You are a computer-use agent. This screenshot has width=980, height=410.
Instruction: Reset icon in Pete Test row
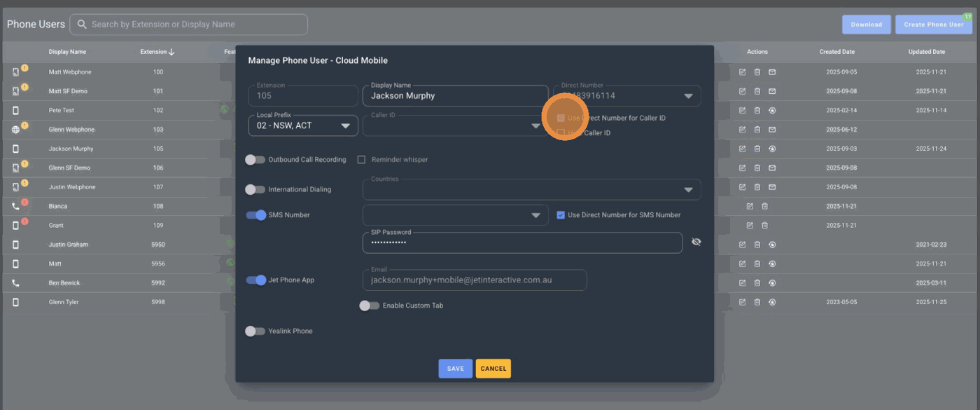tap(772, 110)
